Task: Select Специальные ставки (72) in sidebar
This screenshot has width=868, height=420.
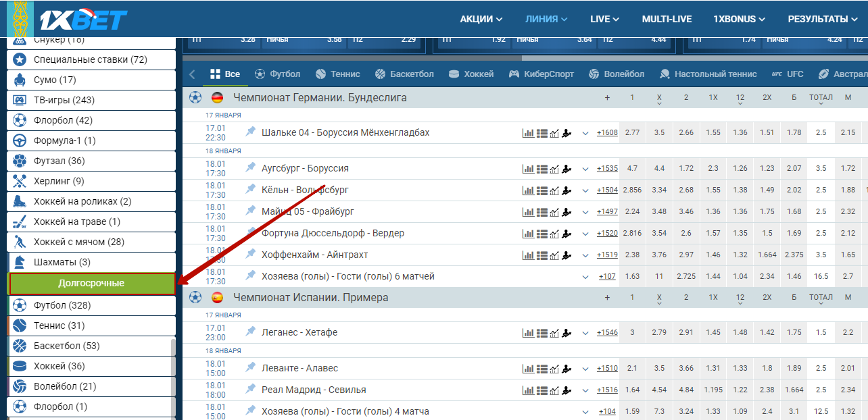Action: [x=91, y=59]
